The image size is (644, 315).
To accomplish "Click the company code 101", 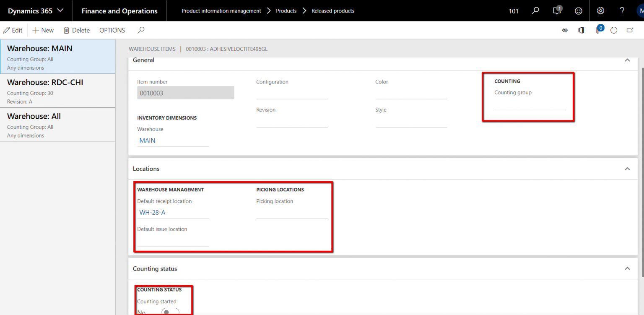I will pos(514,11).
